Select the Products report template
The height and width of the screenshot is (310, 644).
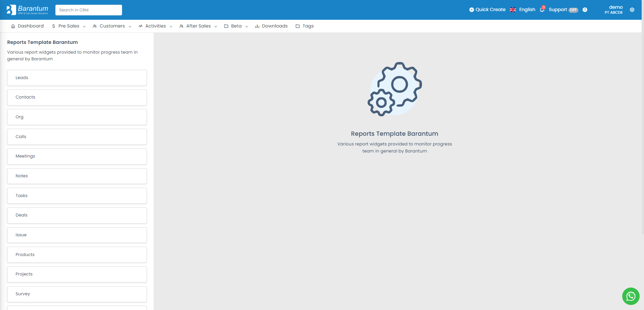point(77,255)
